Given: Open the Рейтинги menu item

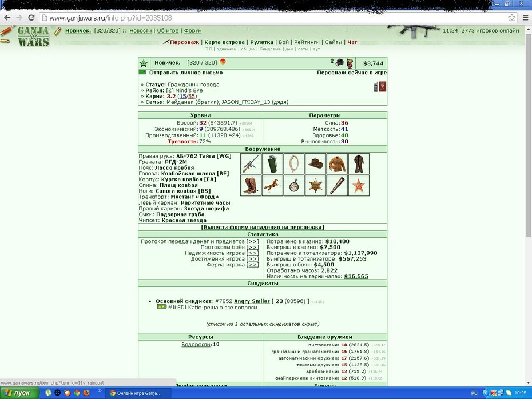Looking at the screenshot, I should [x=307, y=42].
